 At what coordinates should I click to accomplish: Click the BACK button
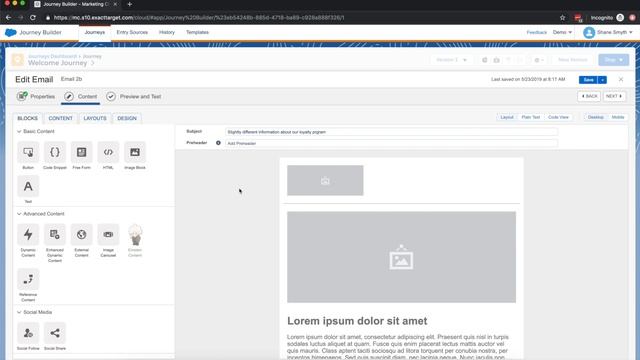pyautogui.click(x=589, y=96)
